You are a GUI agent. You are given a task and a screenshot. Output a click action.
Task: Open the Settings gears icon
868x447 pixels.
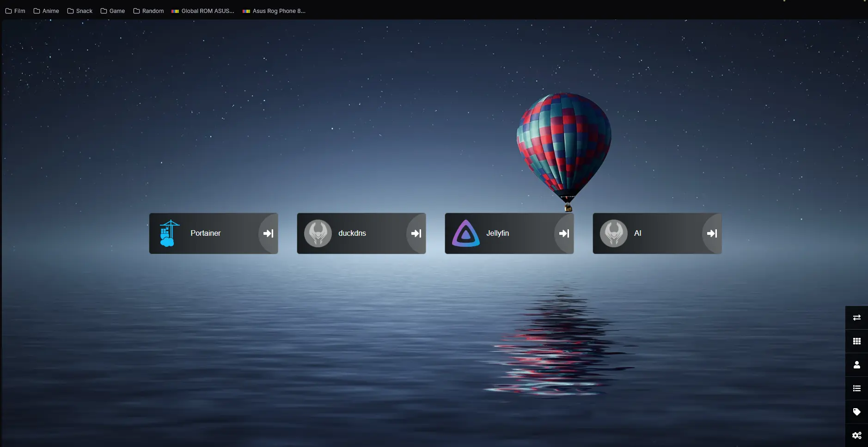click(856, 435)
